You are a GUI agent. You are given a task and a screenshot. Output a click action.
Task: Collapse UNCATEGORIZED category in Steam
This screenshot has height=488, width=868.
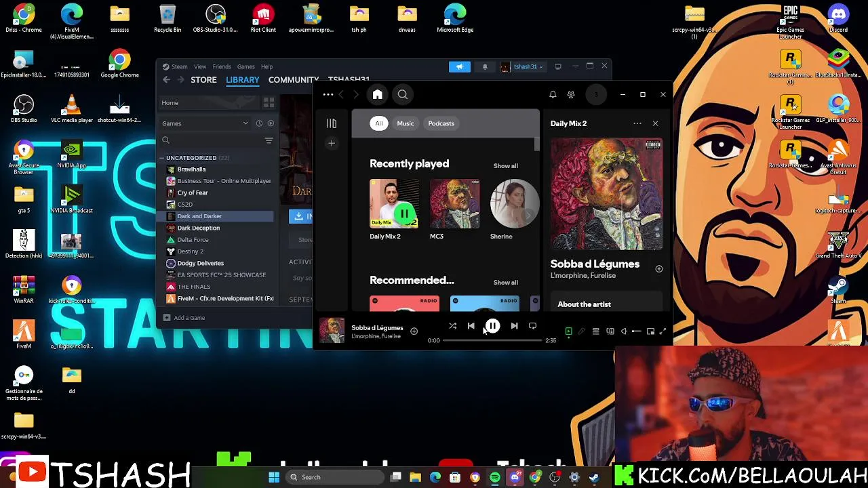click(161, 158)
